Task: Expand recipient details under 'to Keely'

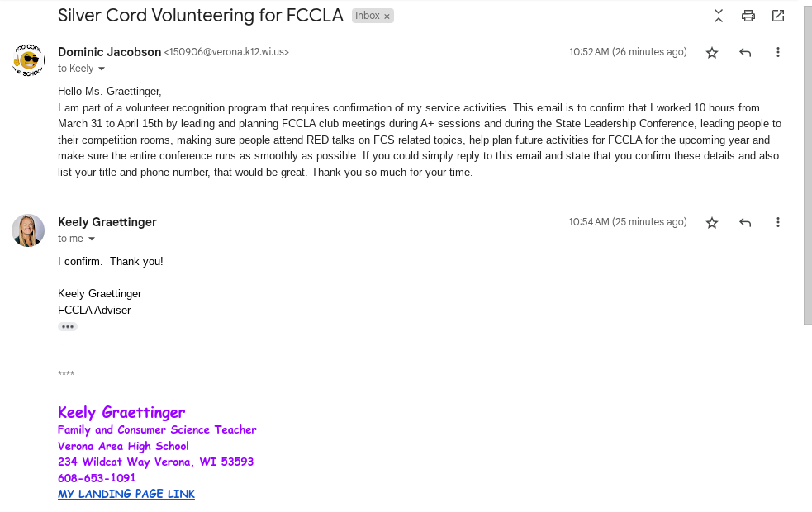Action: click(102, 69)
